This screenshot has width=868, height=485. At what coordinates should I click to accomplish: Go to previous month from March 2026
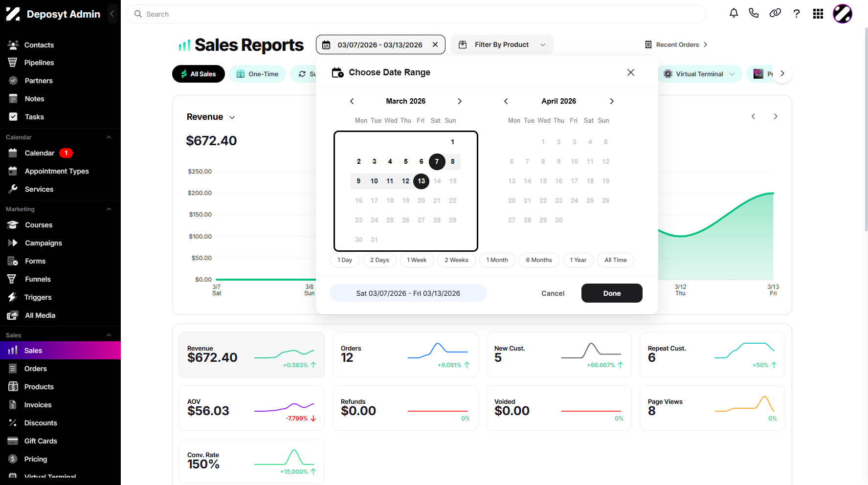352,101
